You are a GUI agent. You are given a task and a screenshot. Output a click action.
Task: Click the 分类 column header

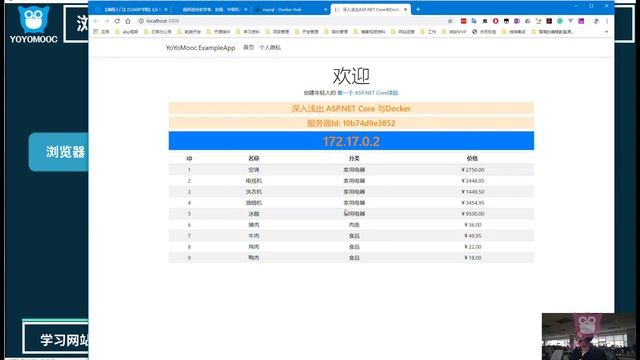354,158
